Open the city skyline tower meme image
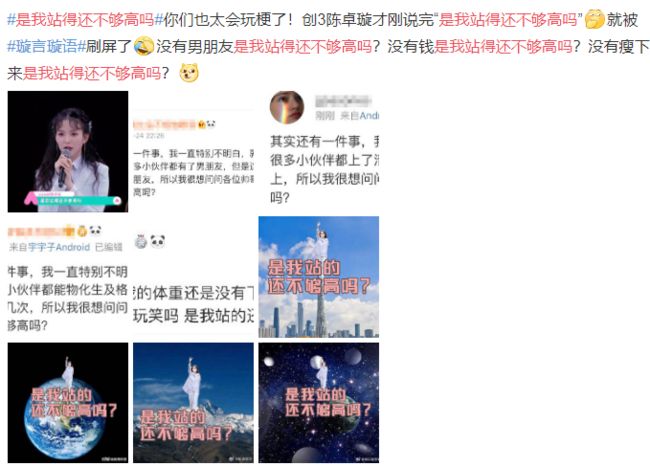Viewport: 650px width, 466px height. point(319,277)
